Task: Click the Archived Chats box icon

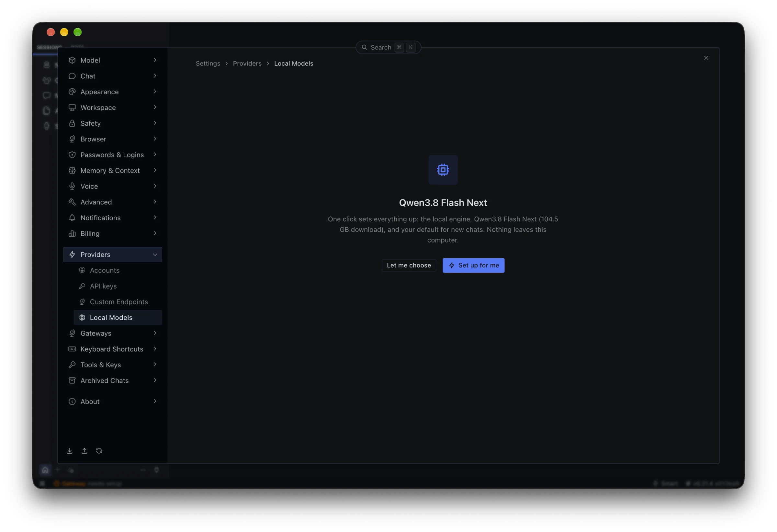Action: tap(72, 380)
